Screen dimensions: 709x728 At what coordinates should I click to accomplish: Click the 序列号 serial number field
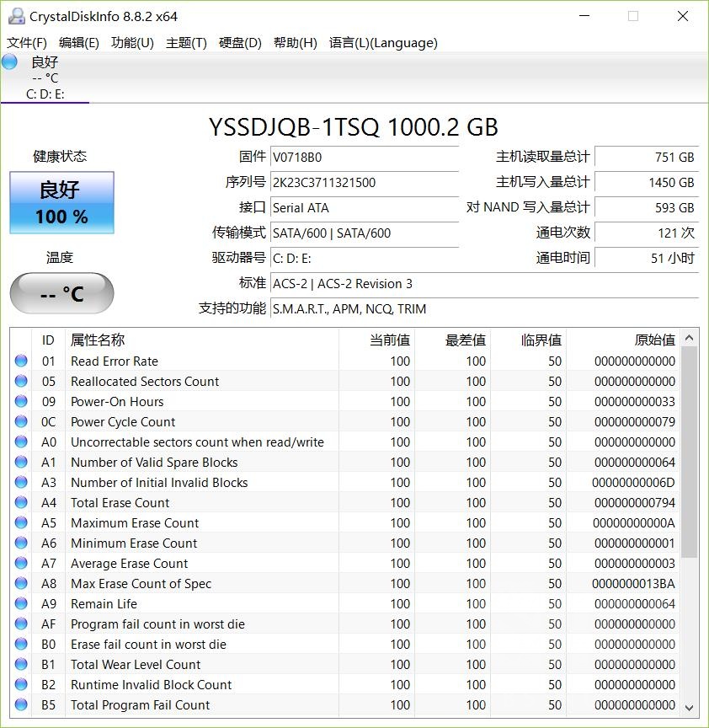coord(364,182)
